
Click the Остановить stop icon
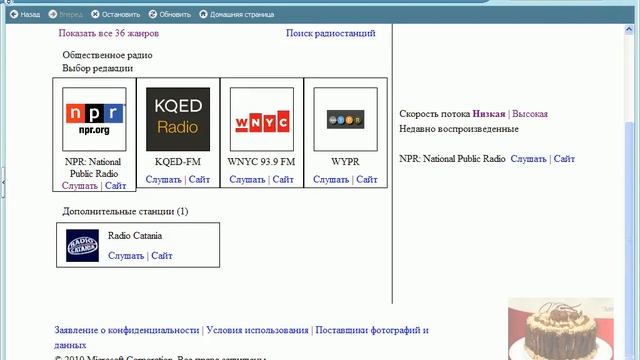pos(95,14)
